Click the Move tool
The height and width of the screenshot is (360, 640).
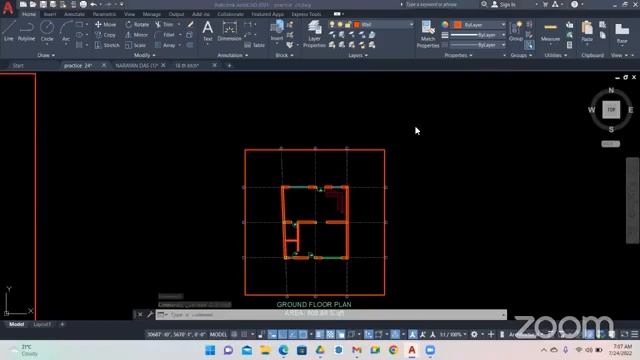(105, 24)
